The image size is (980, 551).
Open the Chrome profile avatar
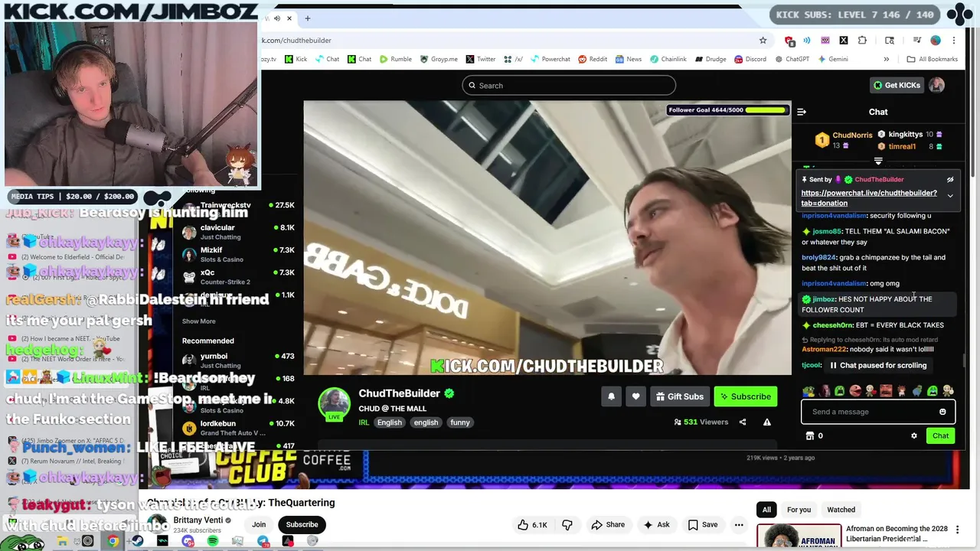point(936,41)
